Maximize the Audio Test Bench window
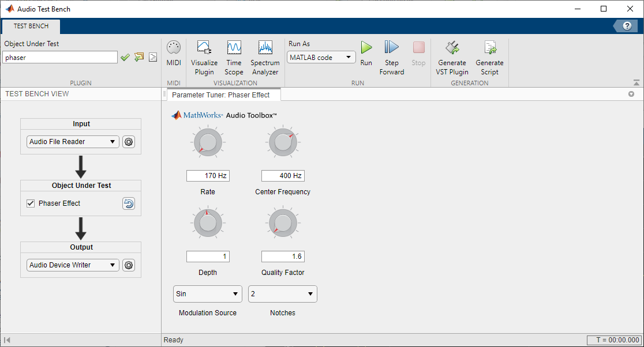644x347 pixels. pyautogui.click(x=604, y=9)
